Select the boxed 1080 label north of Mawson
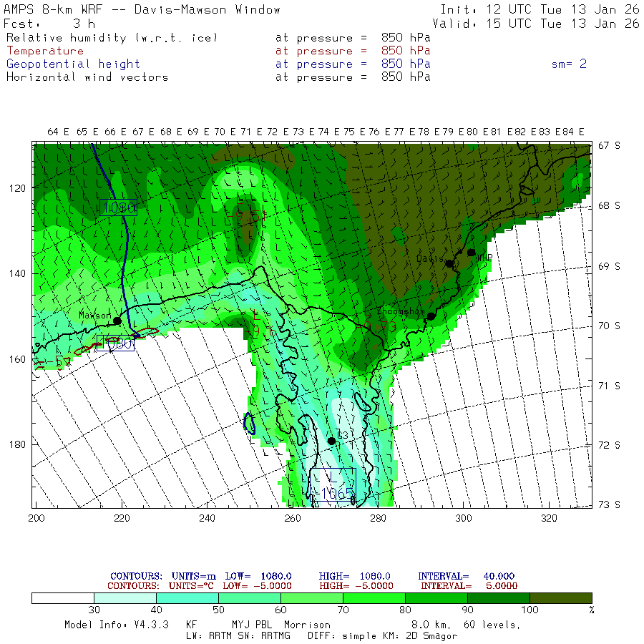 click(118, 208)
